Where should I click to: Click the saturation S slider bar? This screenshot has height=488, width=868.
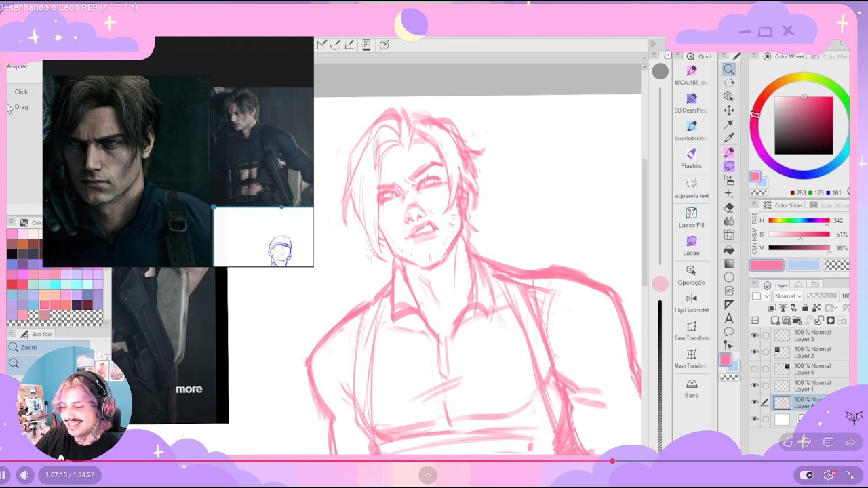pyautogui.click(x=799, y=234)
